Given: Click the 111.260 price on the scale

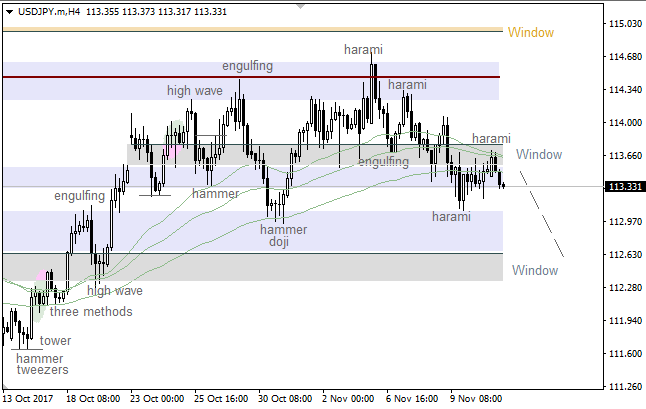Looking at the screenshot, I should pyautogui.click(x=625, y=387).
